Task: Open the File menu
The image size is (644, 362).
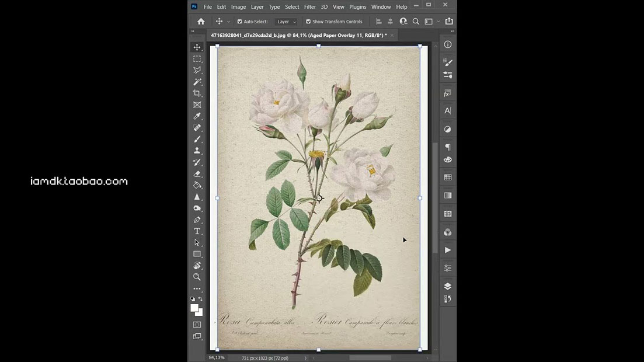Action: coord(208,6)
